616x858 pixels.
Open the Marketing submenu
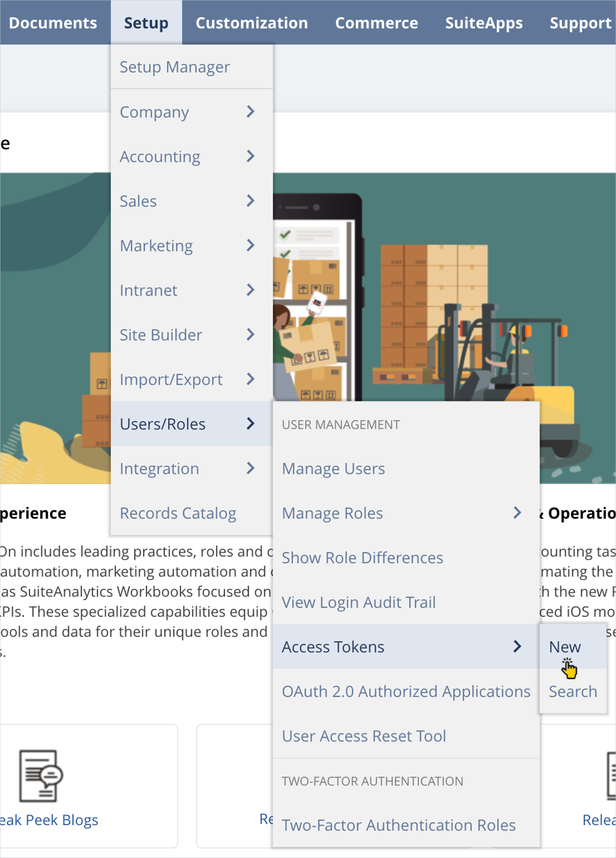pos(156,245)
